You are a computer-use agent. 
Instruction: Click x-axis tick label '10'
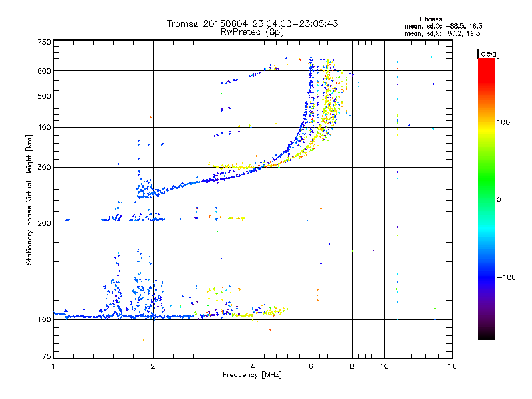pos(384,366)
